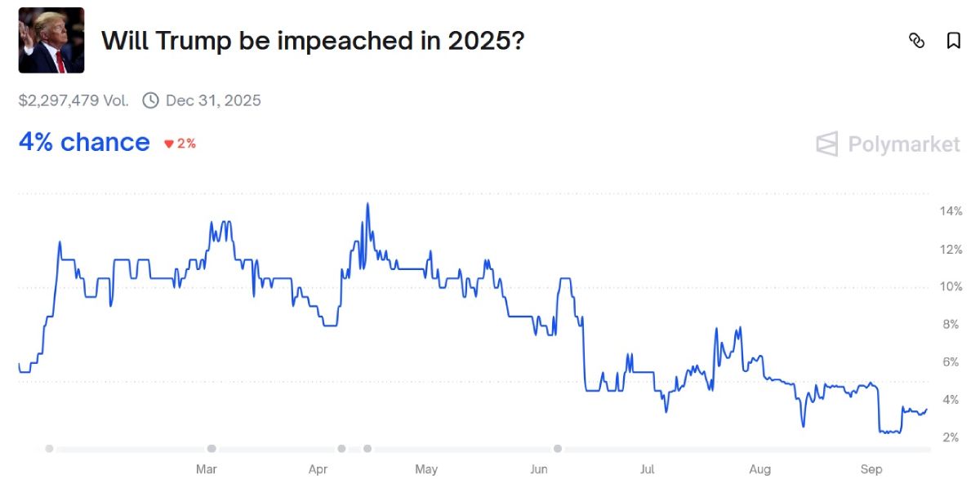The width and height of the screenshot is (980, 483).
Task: Select the leftmost timeline marker dot
Action: [49, 449]
